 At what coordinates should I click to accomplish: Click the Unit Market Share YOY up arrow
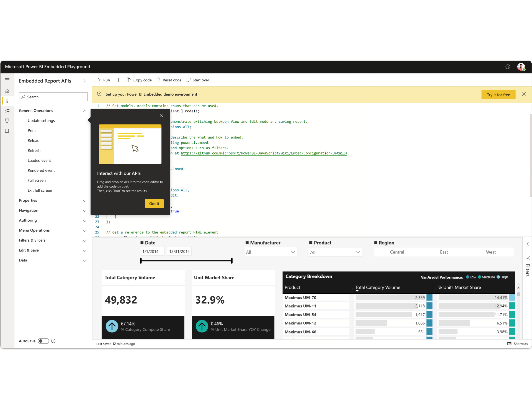202,326
